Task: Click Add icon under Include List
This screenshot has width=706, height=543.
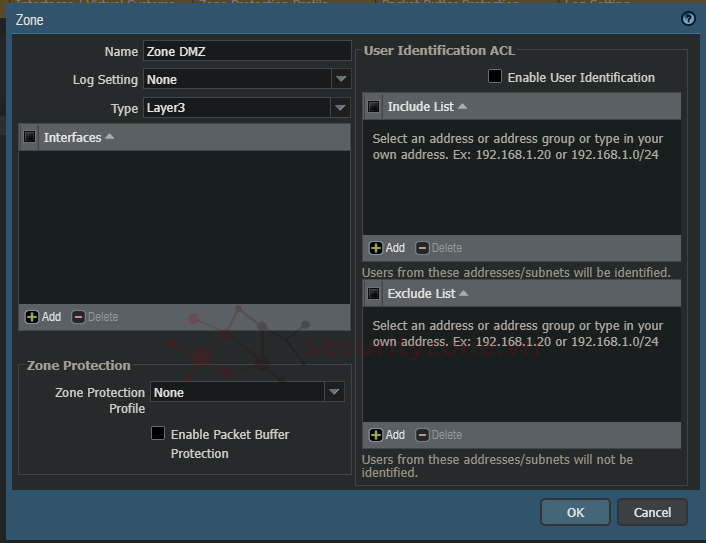Action: 376,248
